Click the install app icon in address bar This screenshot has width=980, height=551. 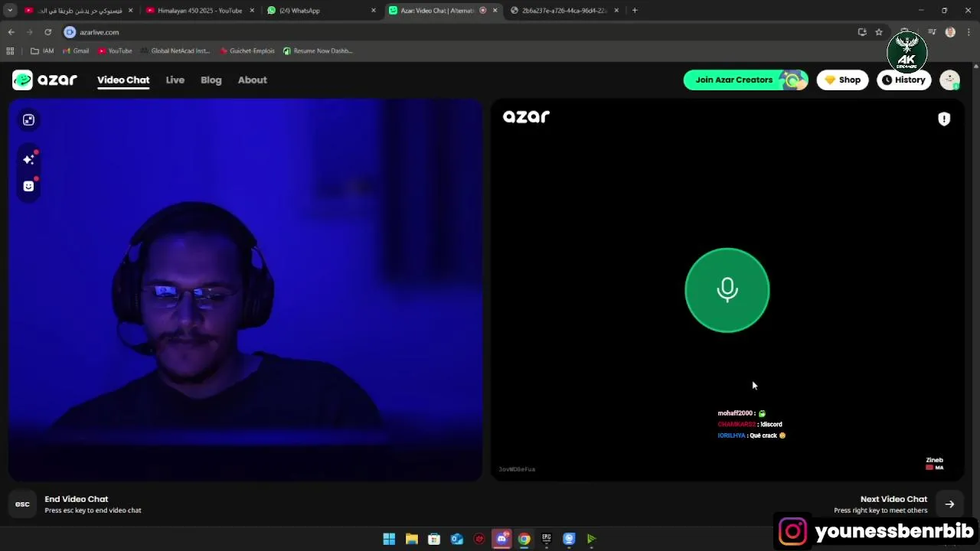(862, 32)
